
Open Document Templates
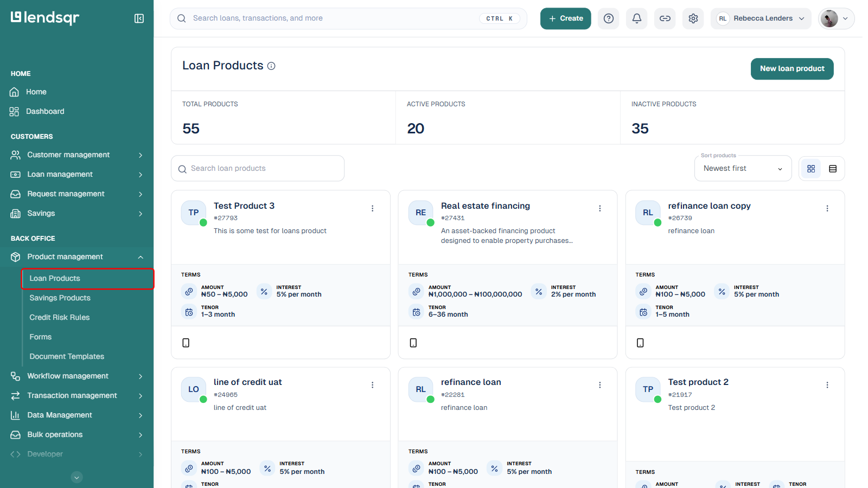tap(67, 357)
